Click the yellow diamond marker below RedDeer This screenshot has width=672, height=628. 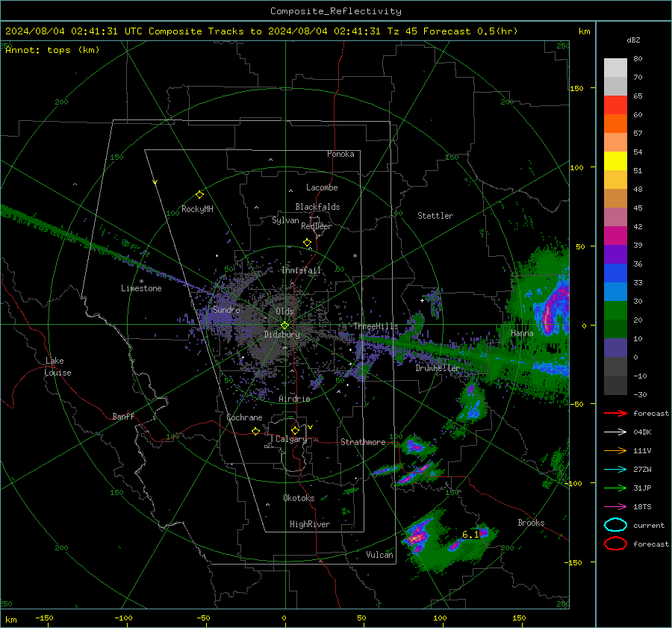[x=308, y=243]
